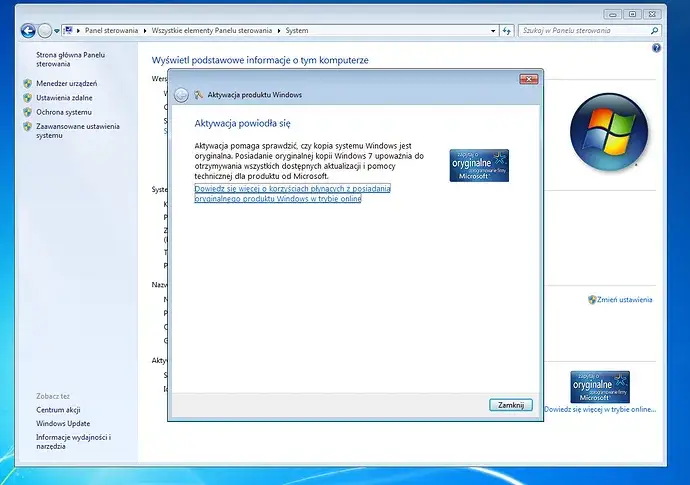Close the Aktywacja produktu Windows dialog
This screenshot has height=485, width=690.
coord(529,79)
